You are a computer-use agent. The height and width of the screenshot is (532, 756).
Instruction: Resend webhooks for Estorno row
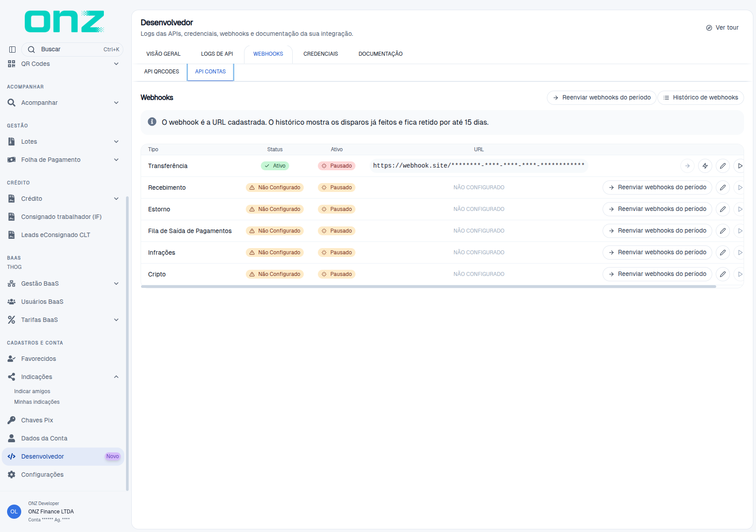click(657, 209)
